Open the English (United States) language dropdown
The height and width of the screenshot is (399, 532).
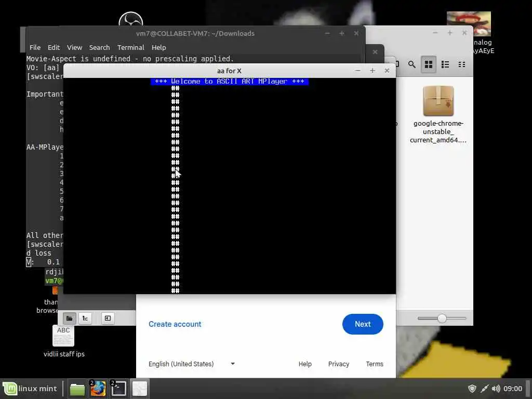pyautogui.click(x=192, y=364)
